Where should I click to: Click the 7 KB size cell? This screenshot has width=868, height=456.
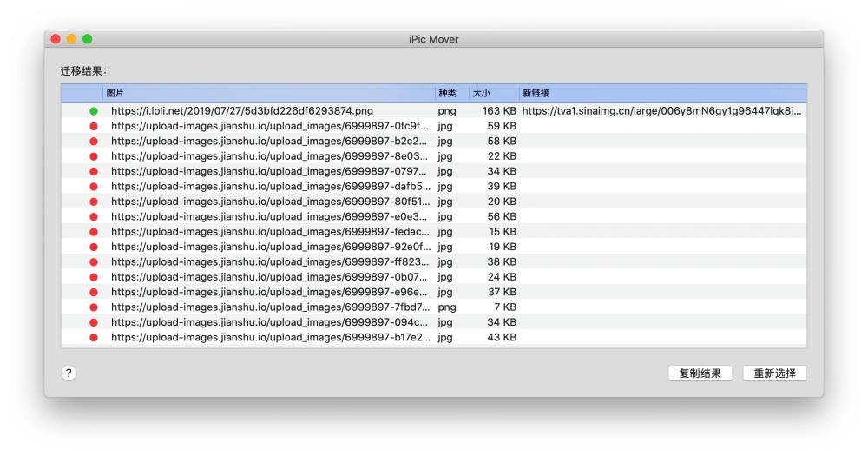click(x=505, y=307)
